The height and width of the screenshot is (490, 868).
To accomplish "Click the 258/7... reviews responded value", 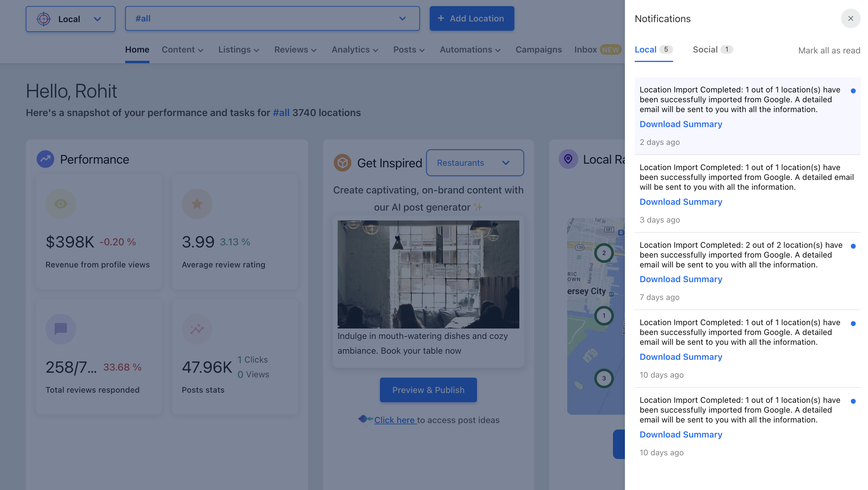I will click(x=71, y=367).
